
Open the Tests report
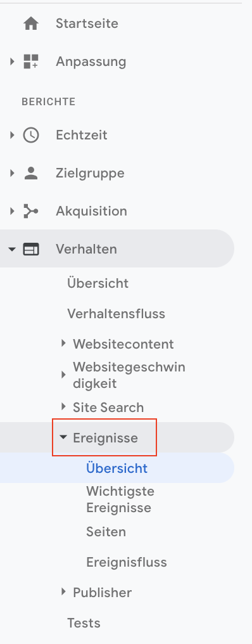click(x=84, y=623)
